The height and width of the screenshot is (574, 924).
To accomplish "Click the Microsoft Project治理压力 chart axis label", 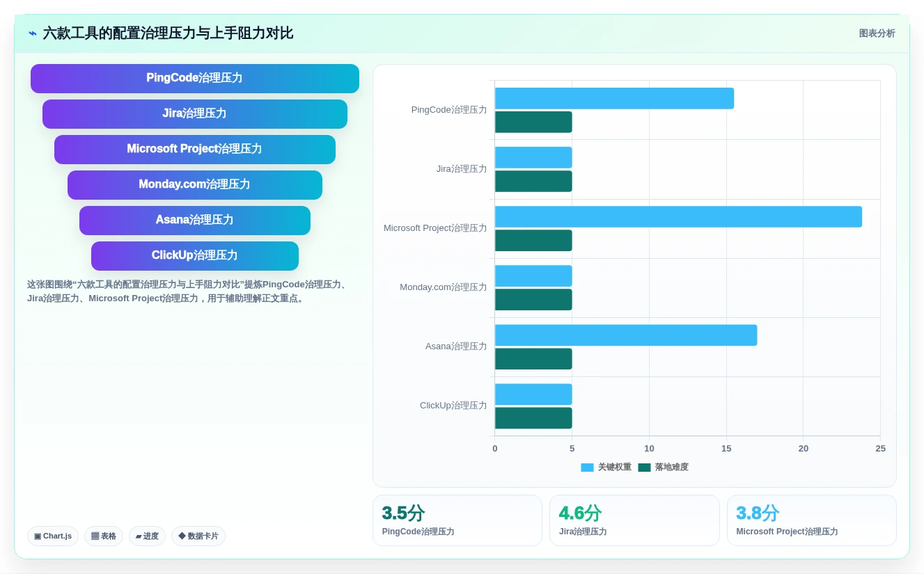I will [435, 228].
